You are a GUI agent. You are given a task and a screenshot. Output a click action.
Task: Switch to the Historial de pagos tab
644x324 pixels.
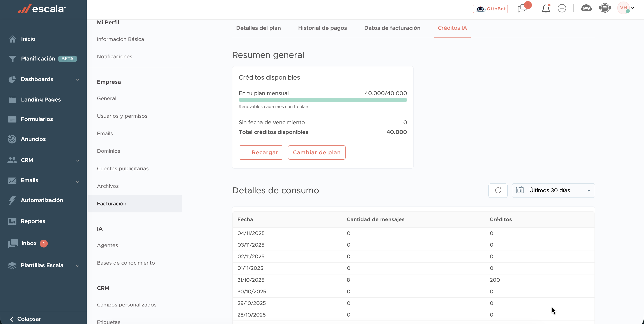(x=322, y=28)
